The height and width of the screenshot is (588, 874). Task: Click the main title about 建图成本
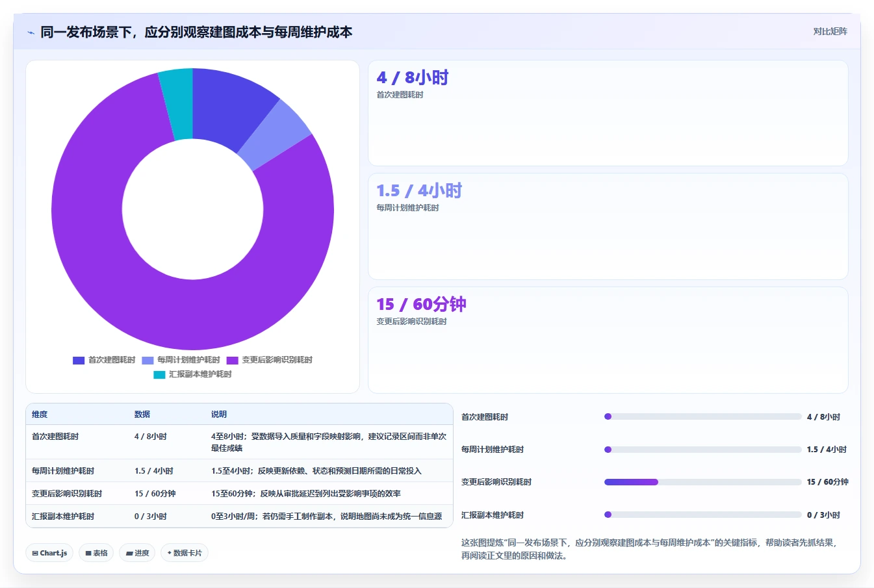click(x=196, y=32)
